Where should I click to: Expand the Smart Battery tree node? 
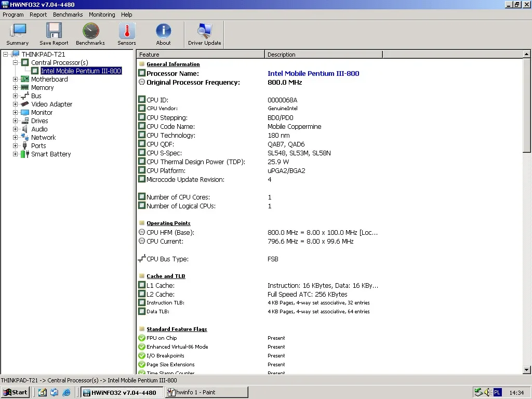tap(15, 154)
